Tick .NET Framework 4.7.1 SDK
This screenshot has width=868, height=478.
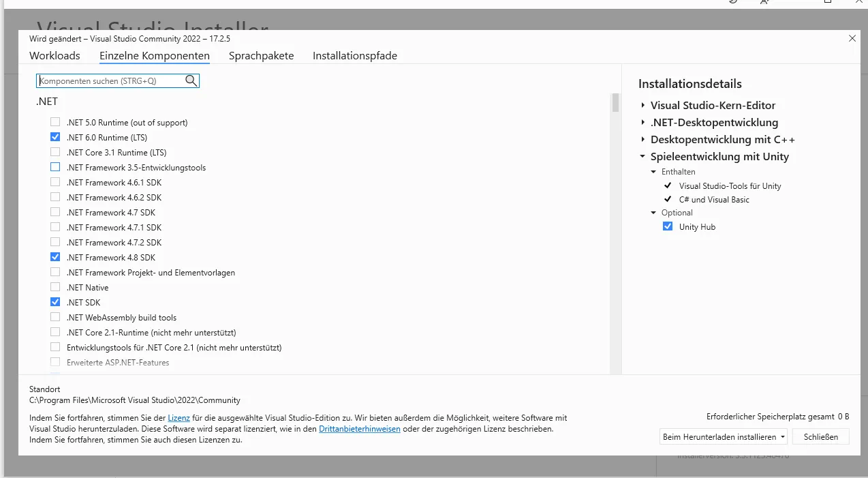pos(55,227)
